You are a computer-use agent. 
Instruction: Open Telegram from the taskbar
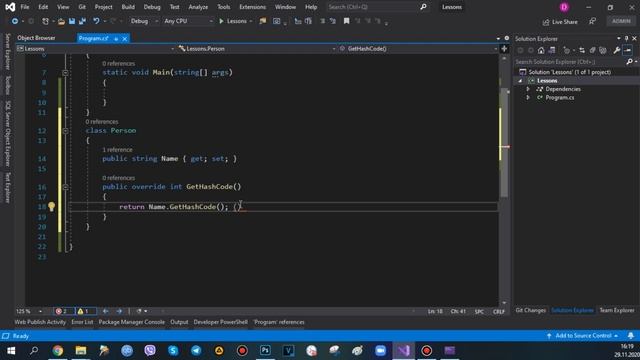[x=196, y=351]
